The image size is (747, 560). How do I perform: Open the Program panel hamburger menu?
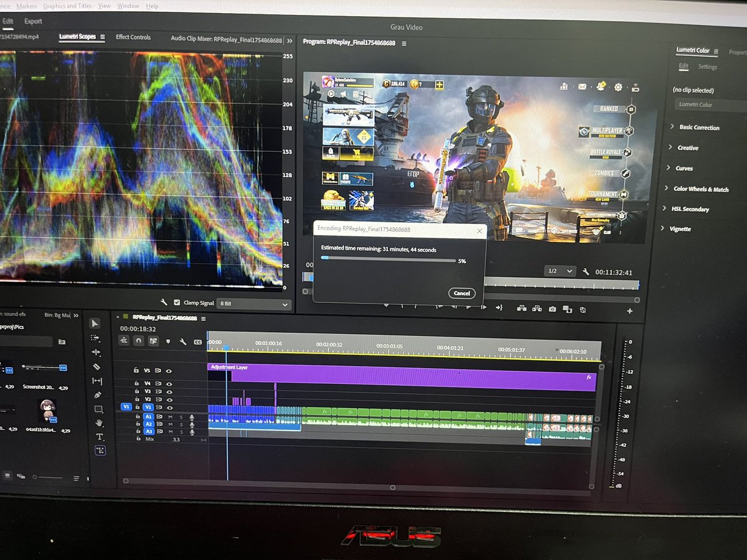point(404,43)
